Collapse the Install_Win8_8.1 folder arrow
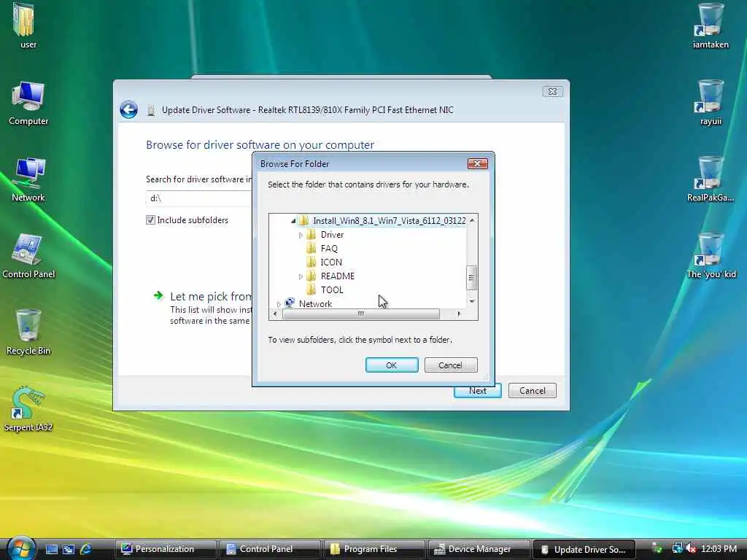Viewport: 747px width, 560px height. pos(293,221)
